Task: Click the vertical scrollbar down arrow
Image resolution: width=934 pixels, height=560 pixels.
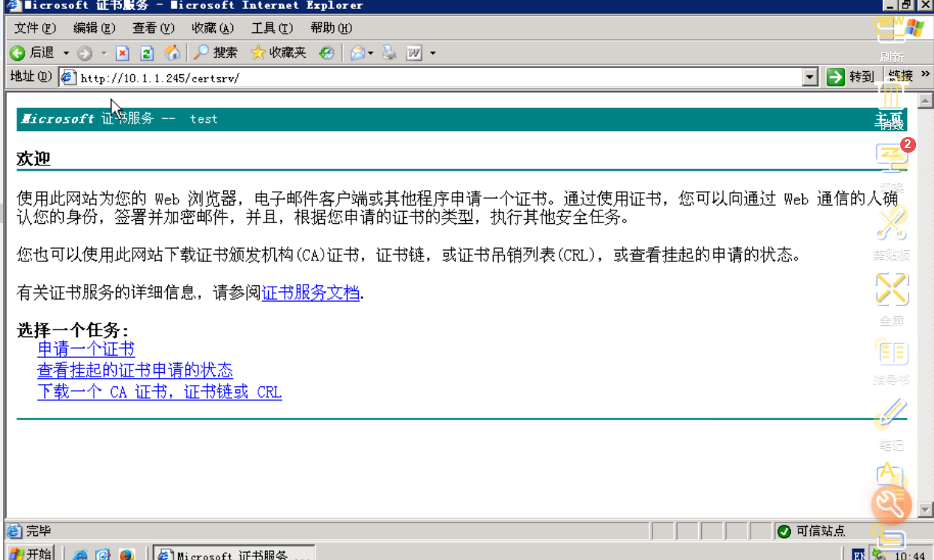Action: pos(926,510)
